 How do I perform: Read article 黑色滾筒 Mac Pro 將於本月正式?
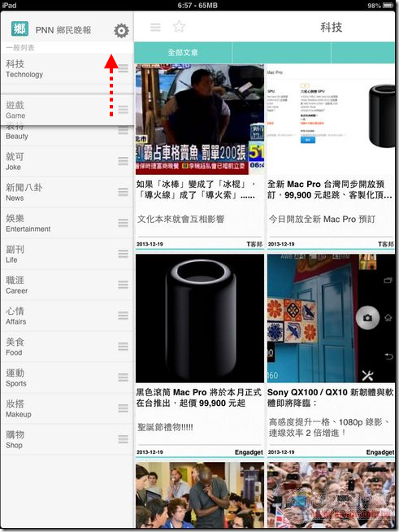coord(198,398)
